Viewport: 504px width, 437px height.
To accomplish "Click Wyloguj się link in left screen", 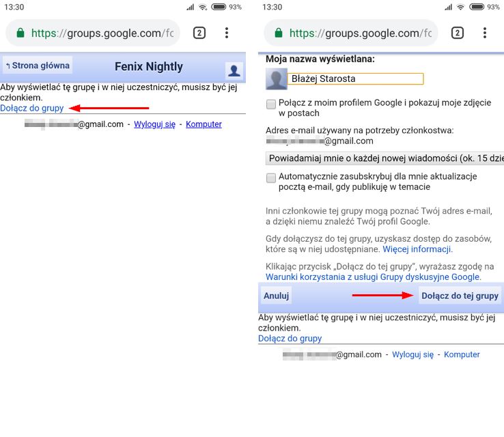I will click(x=154, y=124).
